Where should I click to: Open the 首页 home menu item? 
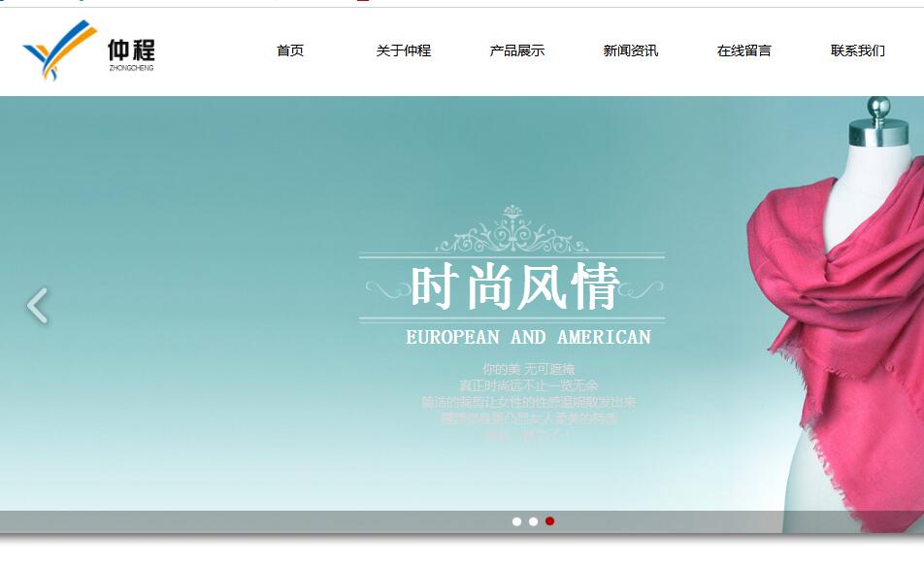click(x=290, y=50)
